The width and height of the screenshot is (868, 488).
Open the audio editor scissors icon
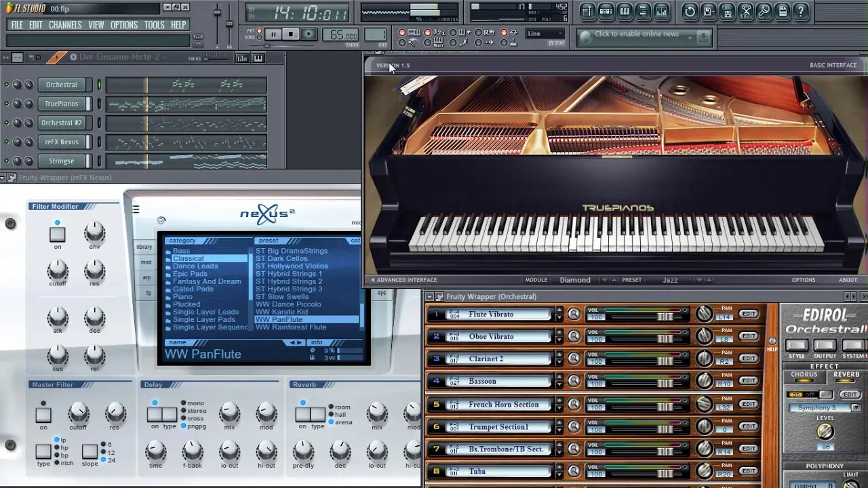745,11
